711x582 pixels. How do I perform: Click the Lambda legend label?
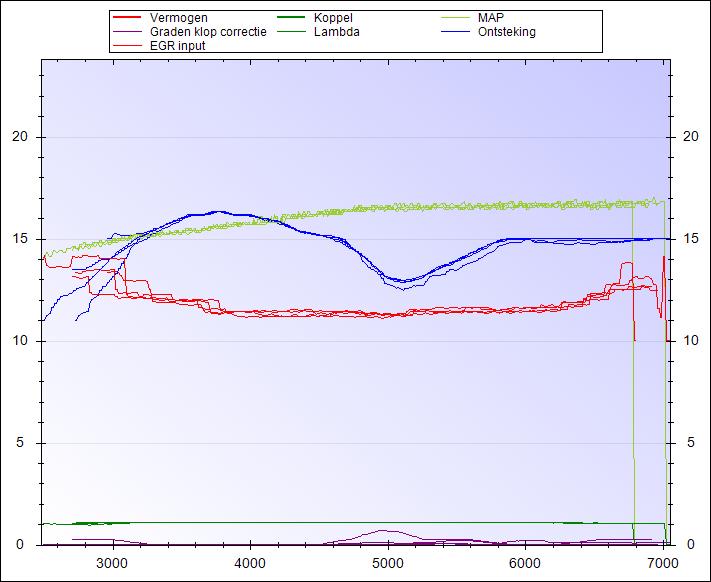[x=336, y=32]
